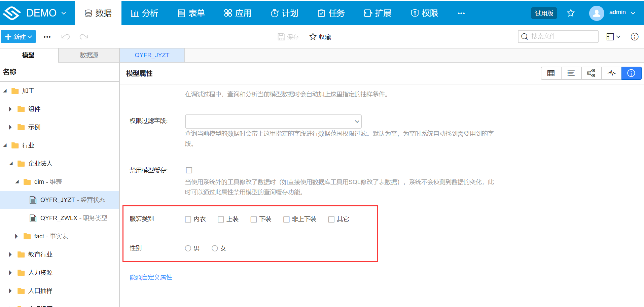Open the QYFR_JYZT tab
Image resolution: width=644 pixels, height=307 pixels.
(x=152, y=55)
